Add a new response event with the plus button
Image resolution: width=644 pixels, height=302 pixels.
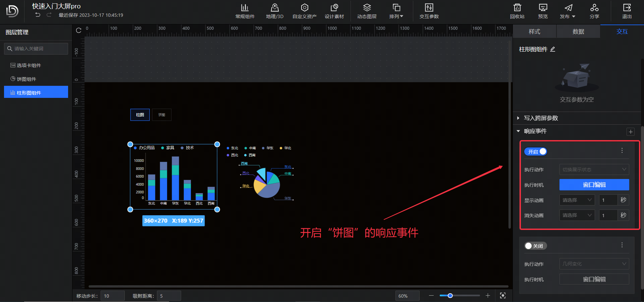(x=631, y=132)
